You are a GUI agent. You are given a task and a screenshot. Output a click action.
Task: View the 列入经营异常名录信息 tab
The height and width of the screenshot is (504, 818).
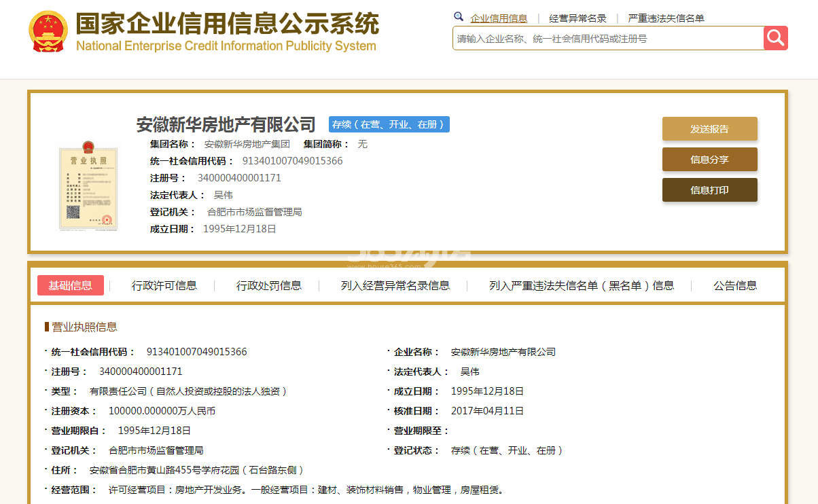click(395, 285)
